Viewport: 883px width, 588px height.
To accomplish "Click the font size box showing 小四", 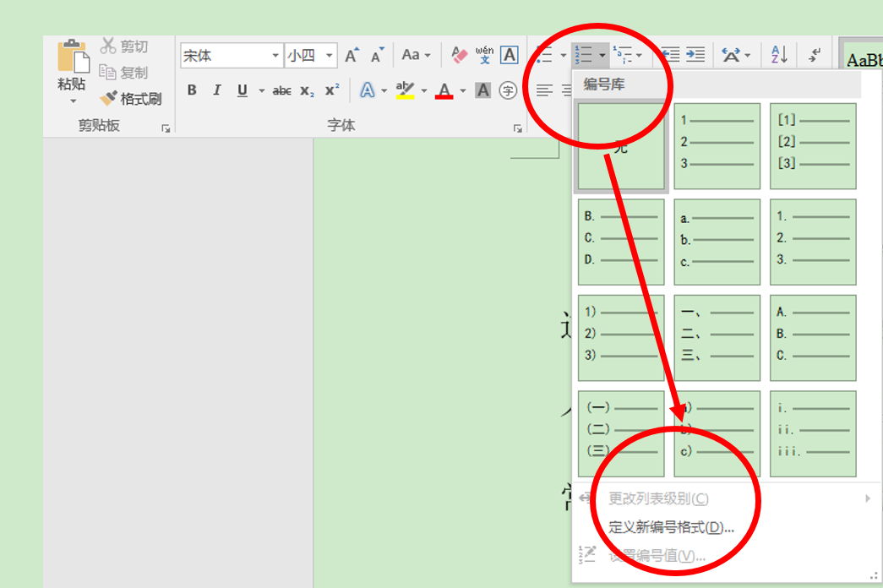I will coord(304,55).
